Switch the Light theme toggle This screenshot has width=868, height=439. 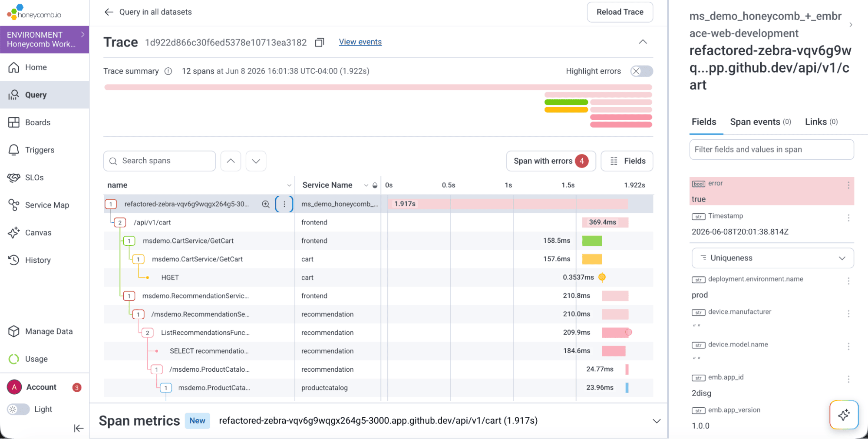point(18,409)
